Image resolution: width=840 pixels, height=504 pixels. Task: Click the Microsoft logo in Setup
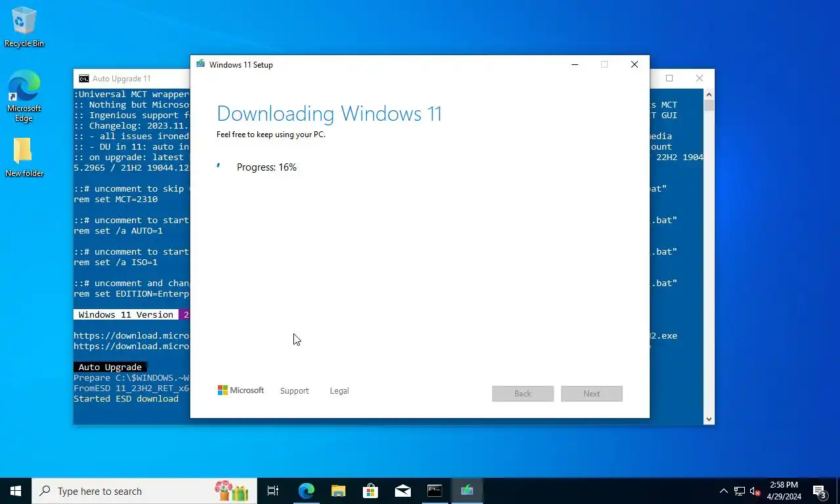(x=241, y=390)
